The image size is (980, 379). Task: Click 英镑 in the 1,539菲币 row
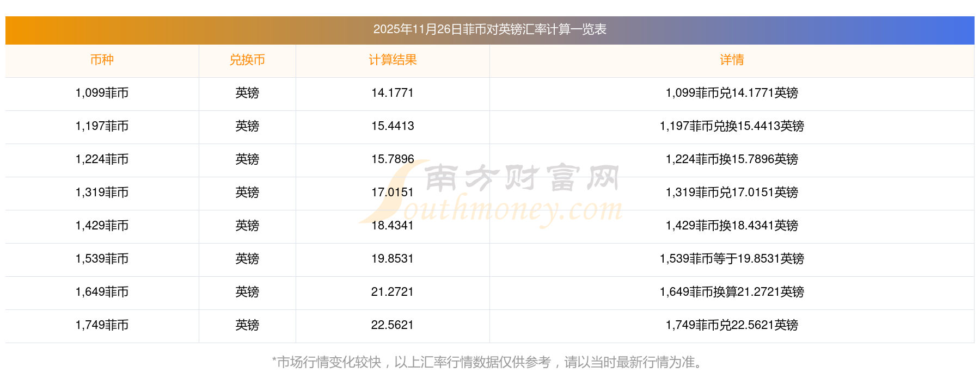point(247,259)
